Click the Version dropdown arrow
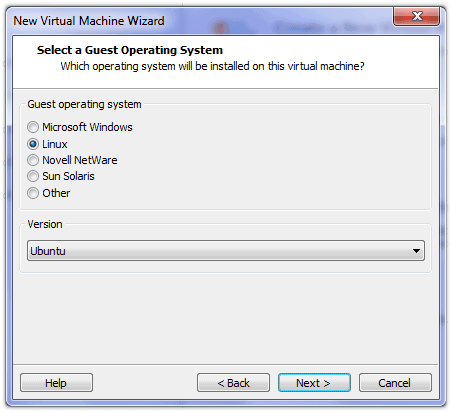Viewport: 451px width, 412px height. 416,251
